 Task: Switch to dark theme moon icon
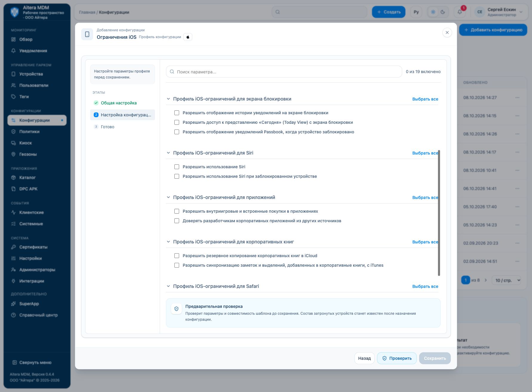pyautogui.click(x=443, y=12)
